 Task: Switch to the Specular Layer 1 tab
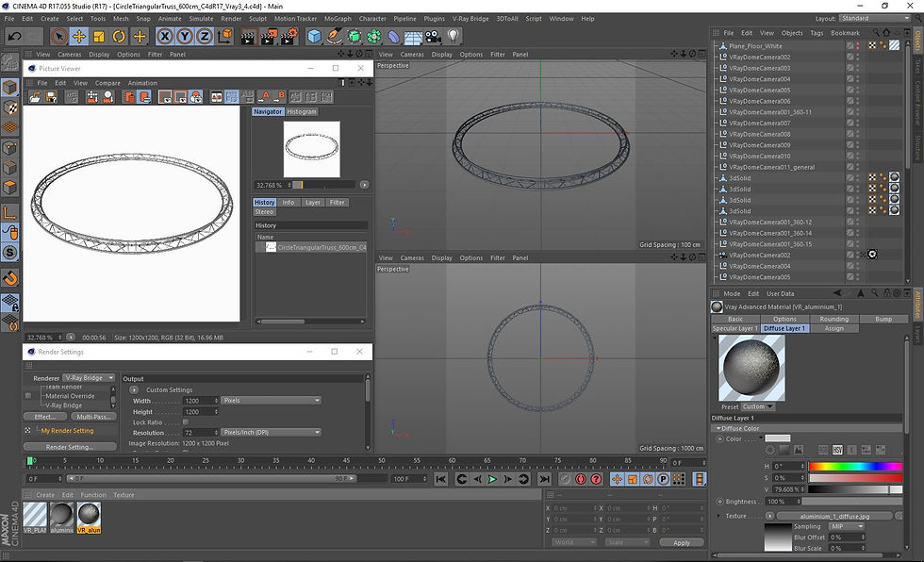[735, 328]
